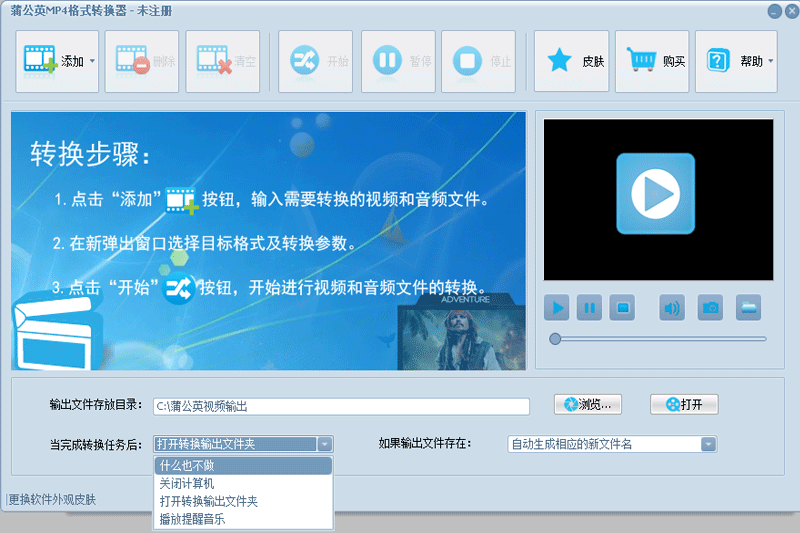800x533 pixels.
Task: Toggle the preview player volume icon
Action: [x=672, y=308]
